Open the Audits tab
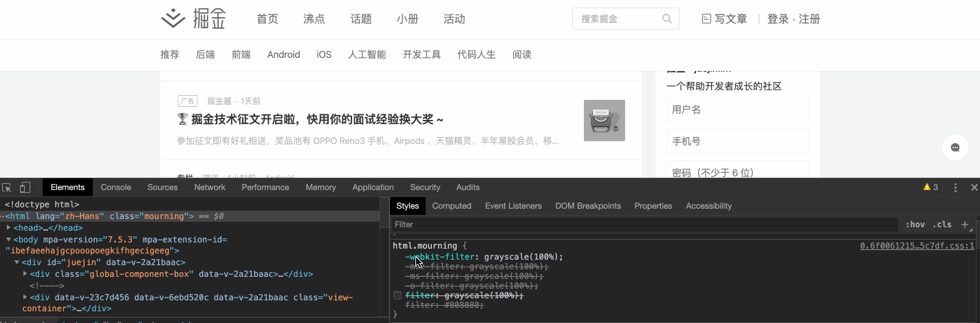 pos(468,187)
